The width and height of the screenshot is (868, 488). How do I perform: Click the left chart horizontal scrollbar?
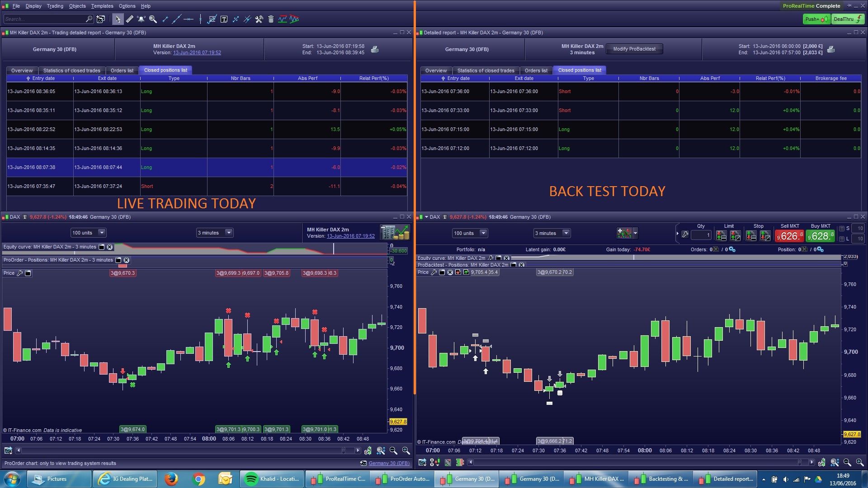[x=188, y=450]
